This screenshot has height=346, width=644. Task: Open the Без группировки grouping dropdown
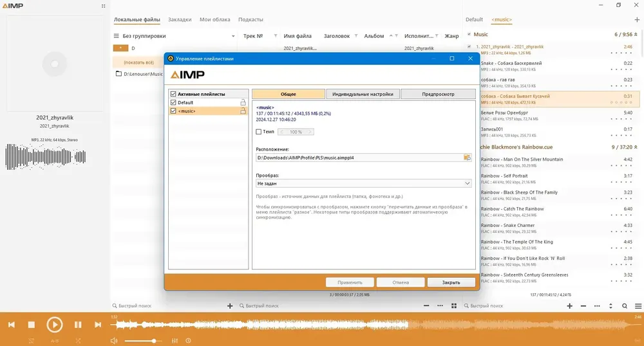click(x=233, y=36)
